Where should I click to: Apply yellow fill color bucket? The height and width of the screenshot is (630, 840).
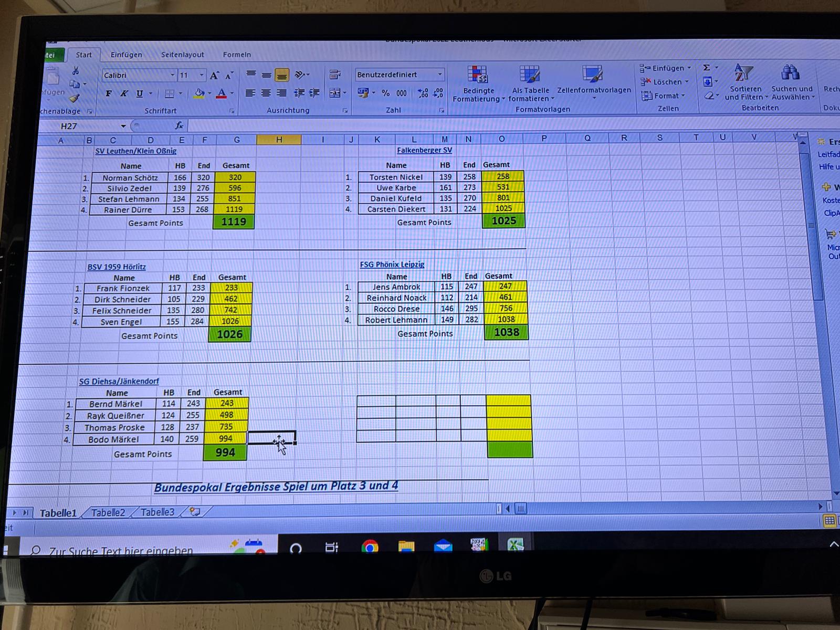199,93
